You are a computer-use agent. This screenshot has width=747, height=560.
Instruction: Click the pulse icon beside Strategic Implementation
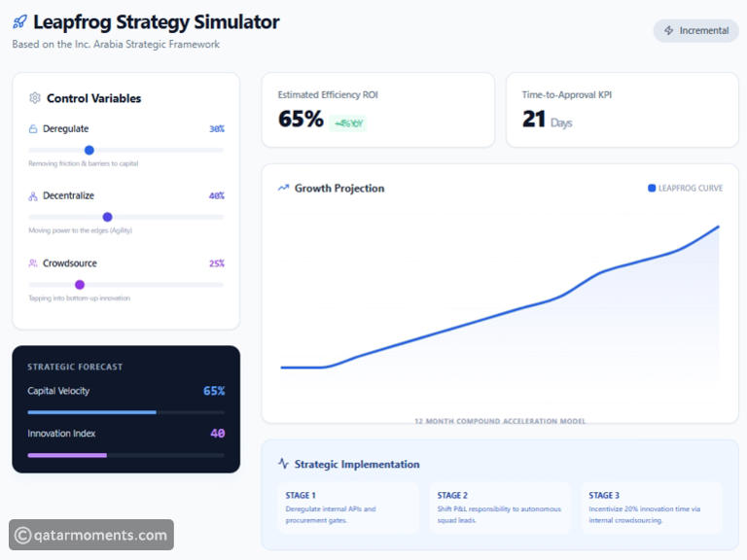coord(283,465)
